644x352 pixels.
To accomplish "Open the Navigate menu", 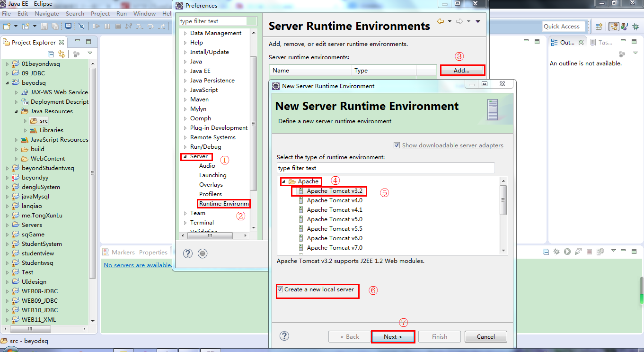I will click(x=47, y=14).
